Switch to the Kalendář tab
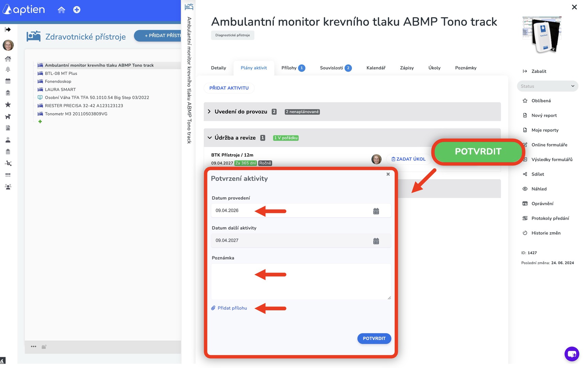588x368 pixels. 376,68
